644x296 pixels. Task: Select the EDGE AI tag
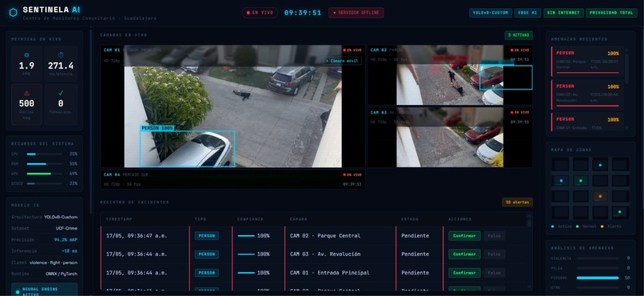[x=527, y=13]
